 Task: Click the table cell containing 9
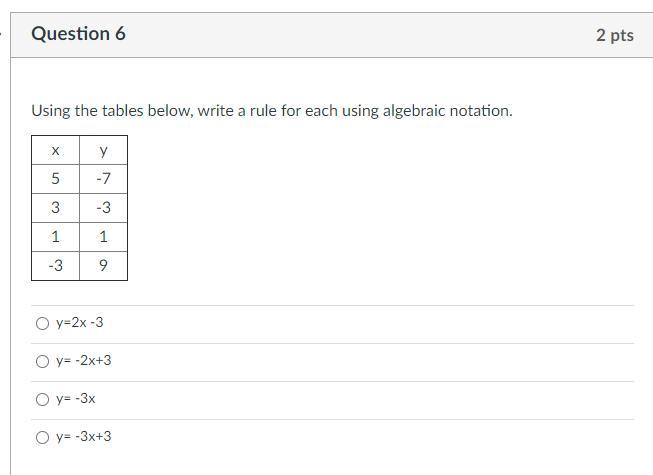(103, 266)
